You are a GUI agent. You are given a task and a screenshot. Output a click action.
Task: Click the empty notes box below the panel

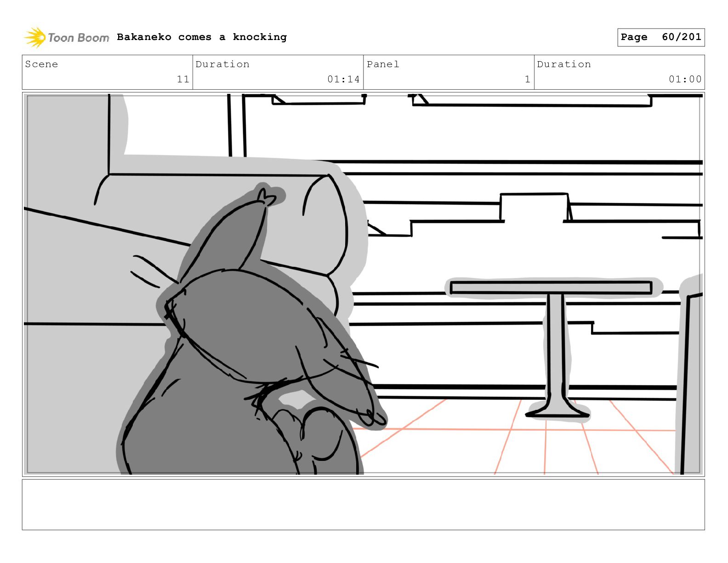point(363,505)
